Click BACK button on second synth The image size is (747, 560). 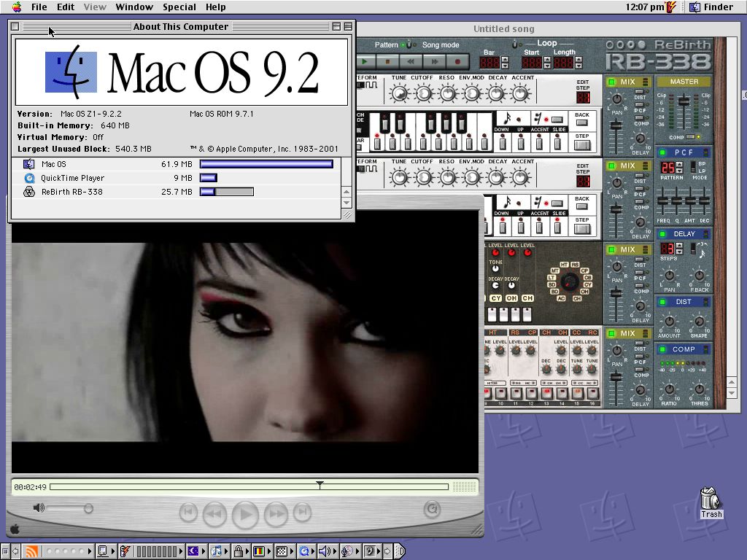[x=581, y=206]
